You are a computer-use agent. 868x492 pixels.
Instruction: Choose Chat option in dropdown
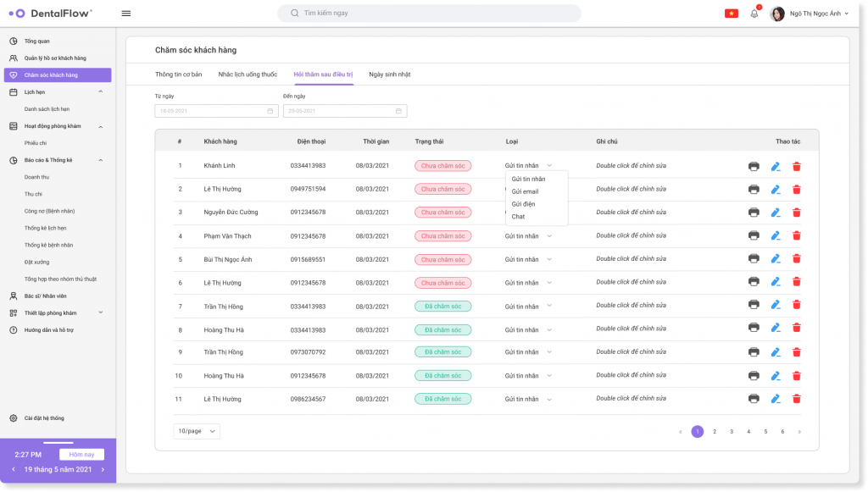coord(518,217)
